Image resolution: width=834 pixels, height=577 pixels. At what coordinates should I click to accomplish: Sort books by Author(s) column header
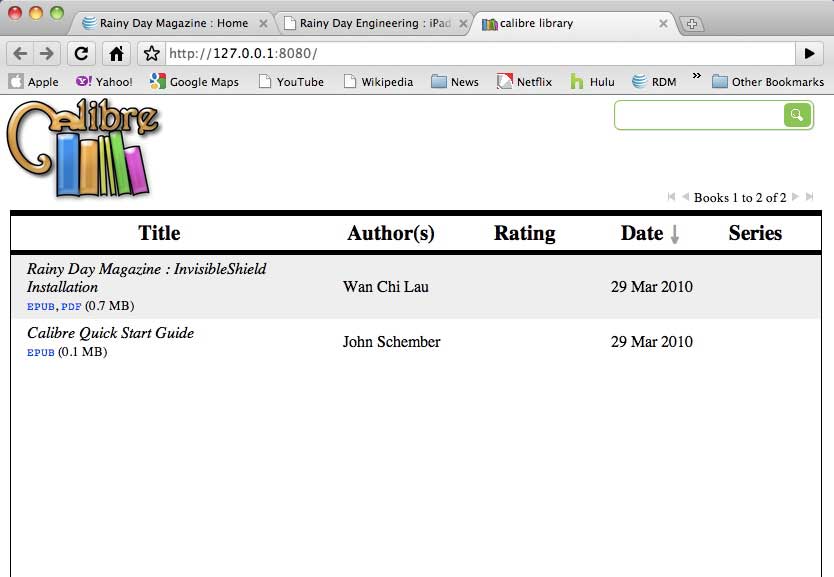coord(391,233)
